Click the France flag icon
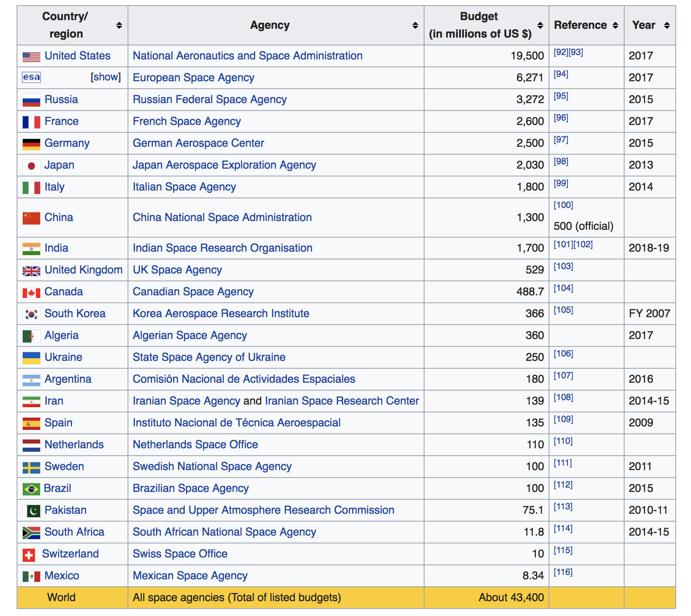Viewport: 691px width, 616px height. [31, 122]
